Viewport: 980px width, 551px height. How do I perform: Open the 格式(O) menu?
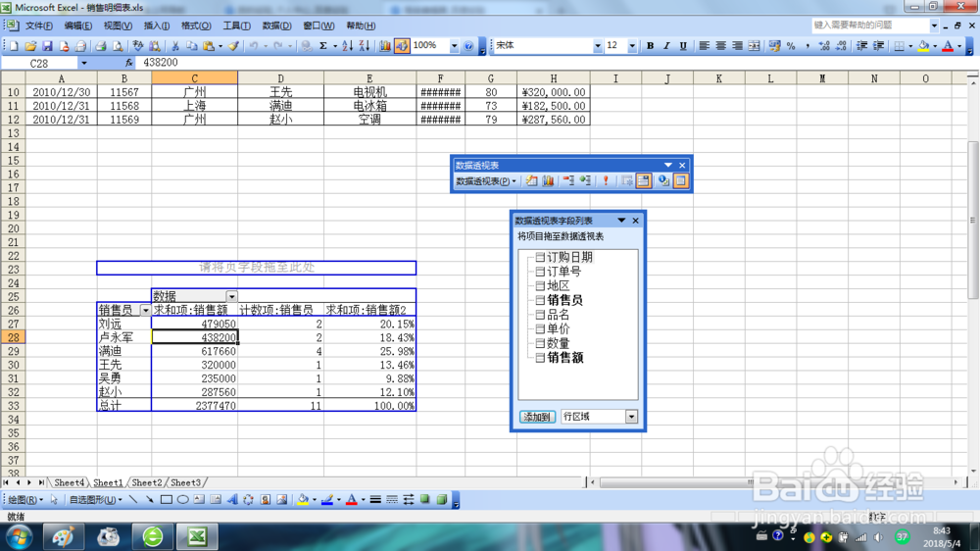click(x=196, y=25)
